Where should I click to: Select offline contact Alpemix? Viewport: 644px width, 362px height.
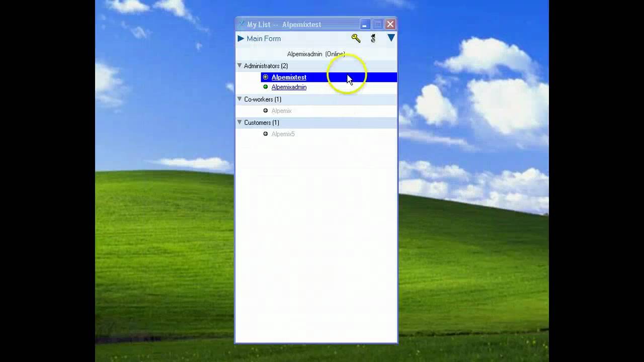click(281, 111)
